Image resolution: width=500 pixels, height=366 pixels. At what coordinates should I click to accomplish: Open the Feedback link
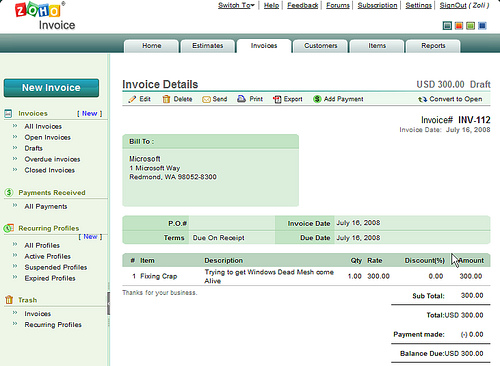(x=303, y=5)
